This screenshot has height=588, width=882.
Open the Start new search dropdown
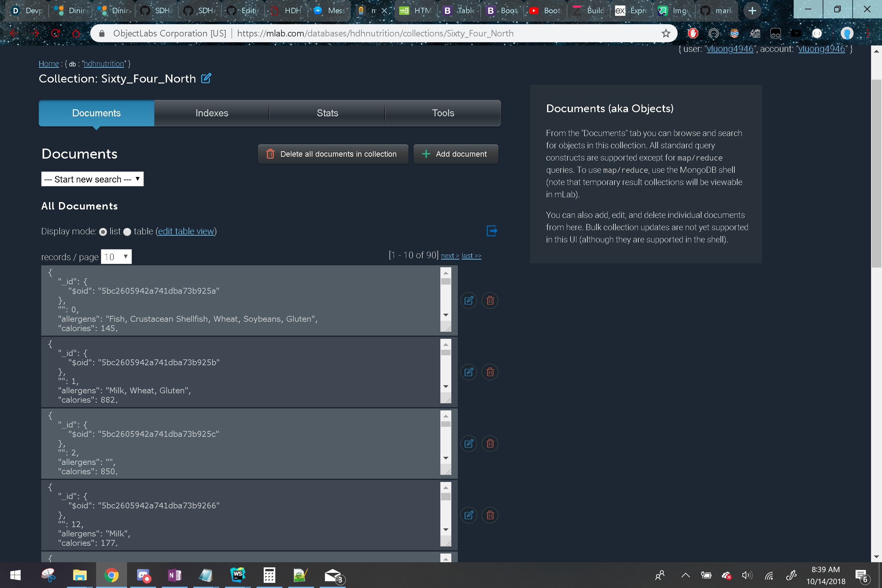coord(92,179)
